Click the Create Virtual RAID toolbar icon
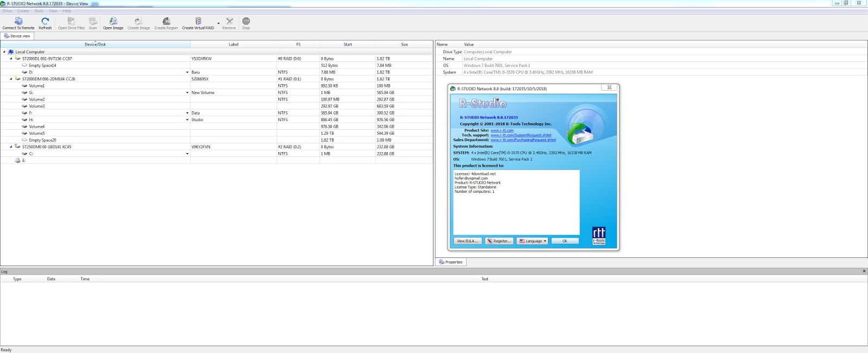This screenshot has width=868, height=353. coord(198,21)
